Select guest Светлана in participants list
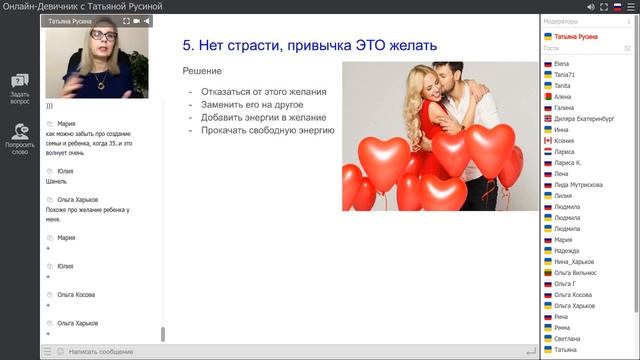 (567, 339)
